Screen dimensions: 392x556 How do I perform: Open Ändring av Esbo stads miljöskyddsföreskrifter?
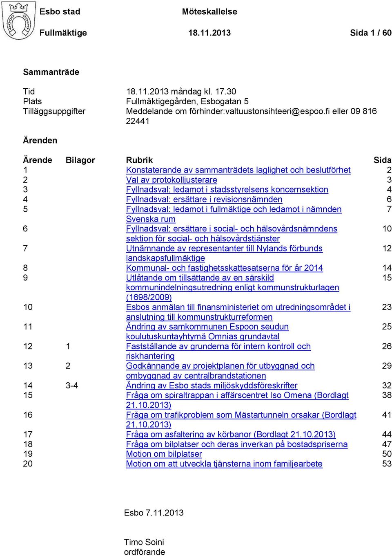tap(212, 386)
